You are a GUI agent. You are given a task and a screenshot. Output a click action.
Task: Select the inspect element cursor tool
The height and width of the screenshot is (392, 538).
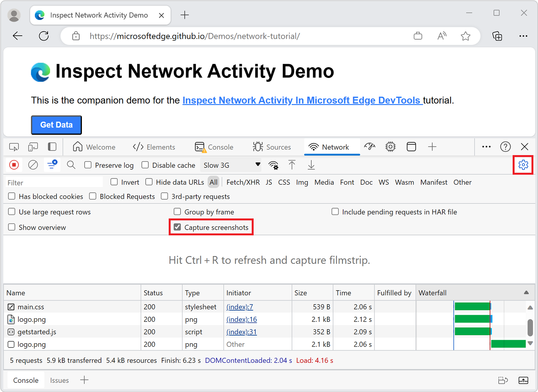[14, 147]
